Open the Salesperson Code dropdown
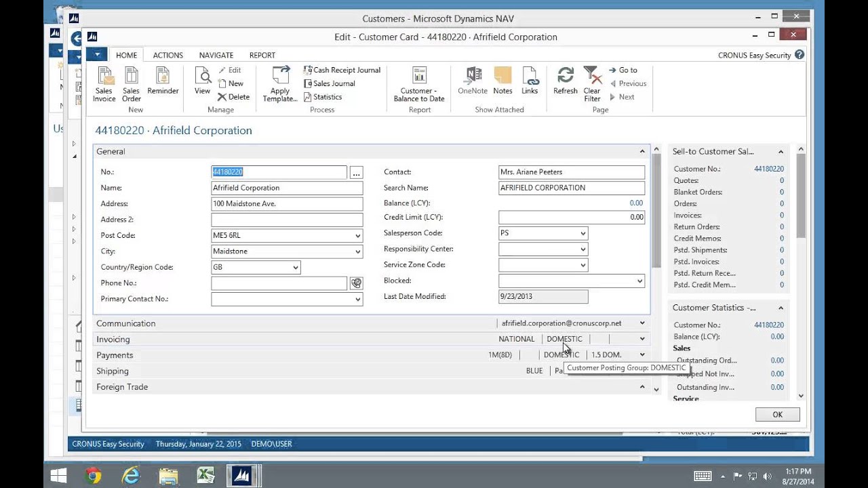Viewport: 868px width, 488px height. (583, 233)
